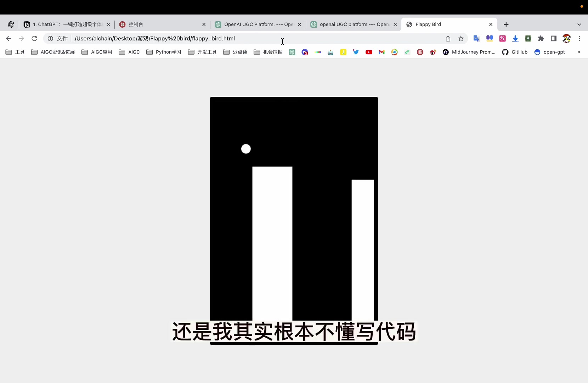Switch to the 控制台 tab
This screenshot has height=383, width=588.
pos(163,24)
